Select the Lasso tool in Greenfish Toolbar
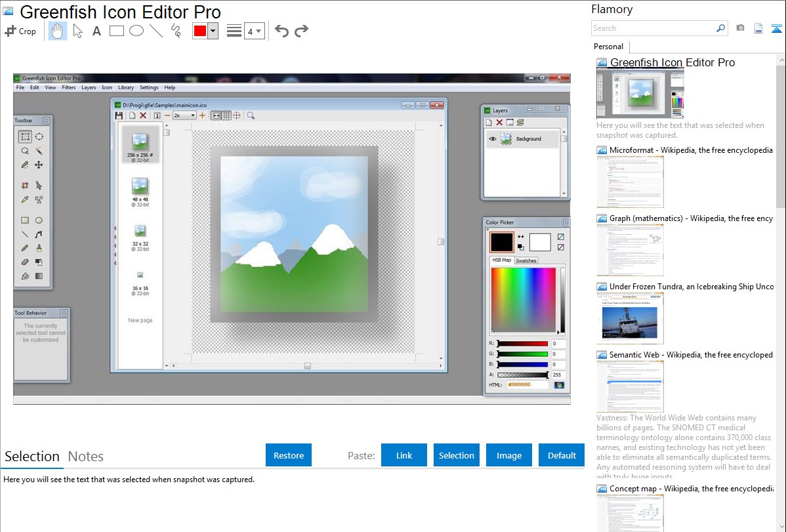This screenshot has height=532, width=786. point(25,150)
